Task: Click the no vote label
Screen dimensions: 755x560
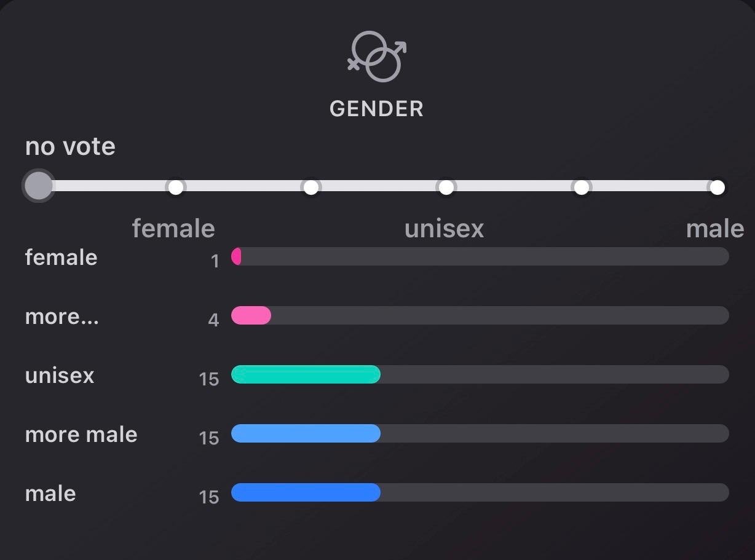Action: coord(70,147)
